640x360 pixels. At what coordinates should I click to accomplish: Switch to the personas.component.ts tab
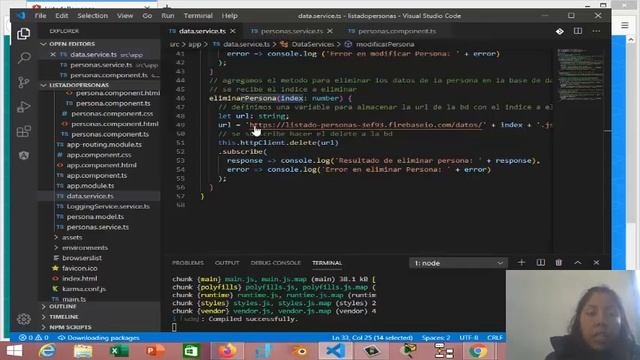[396, 31]
